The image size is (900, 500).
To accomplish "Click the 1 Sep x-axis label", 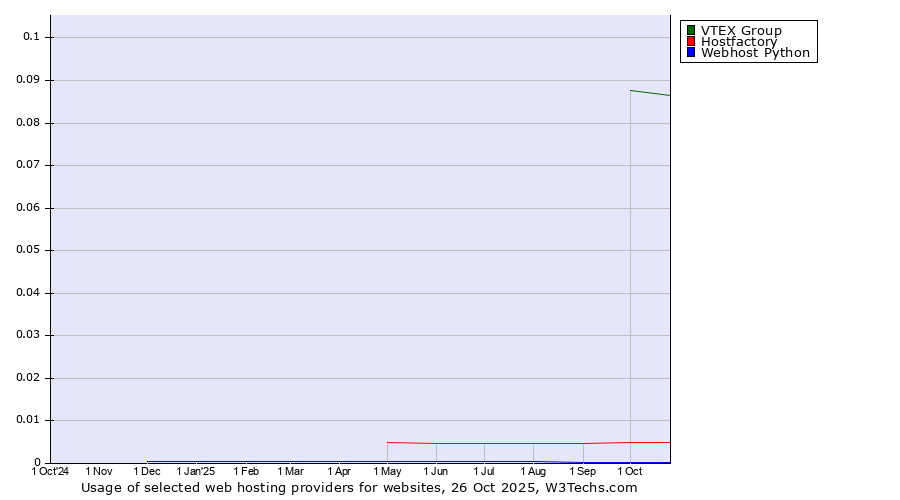I will (x=583, y=471).
